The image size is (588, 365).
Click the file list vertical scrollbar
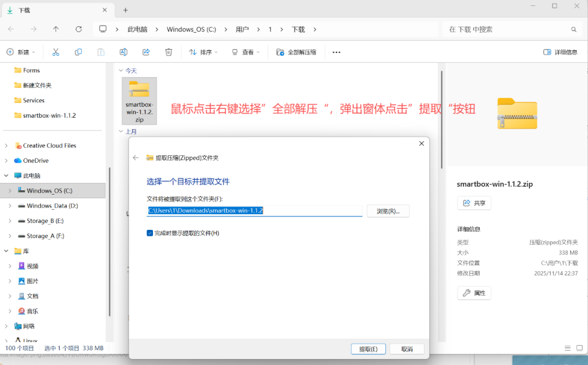442,120
